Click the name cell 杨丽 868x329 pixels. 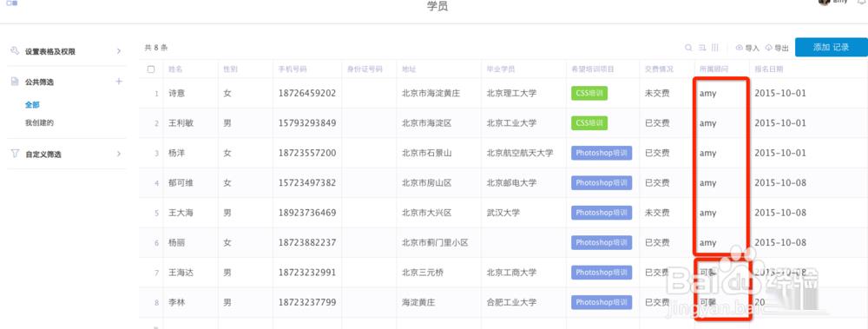(176, 242)
